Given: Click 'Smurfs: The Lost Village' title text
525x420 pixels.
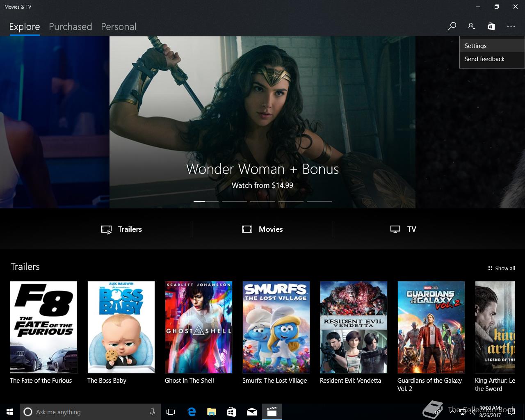Looking at the screenshot, I should pos(274,381).
